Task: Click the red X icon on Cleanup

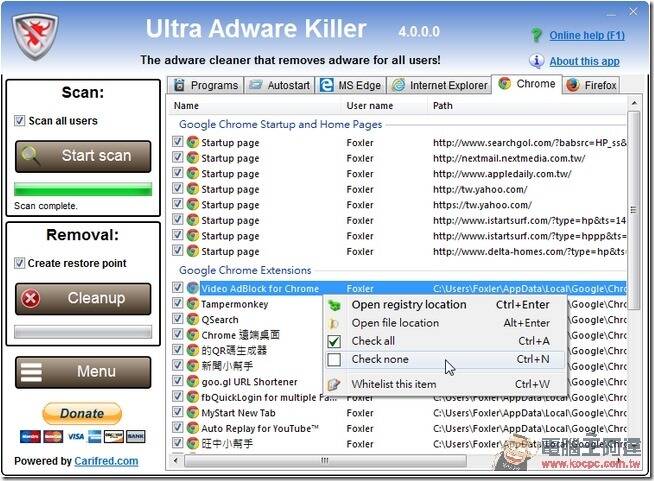Action: [x=31, y=299]
